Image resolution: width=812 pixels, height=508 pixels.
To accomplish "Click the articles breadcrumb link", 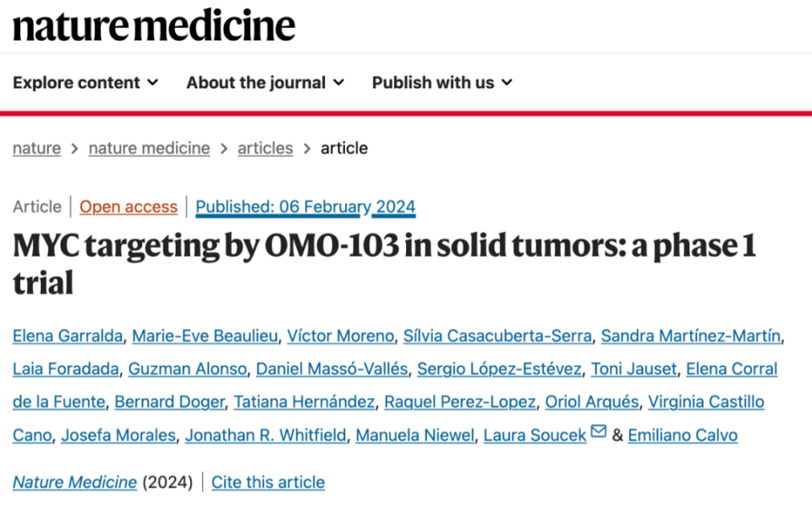I will [x=265, y=147].
